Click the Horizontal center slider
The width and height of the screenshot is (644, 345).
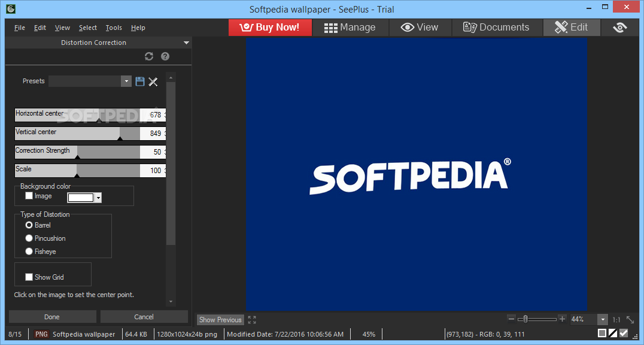[x=77, y=115]
